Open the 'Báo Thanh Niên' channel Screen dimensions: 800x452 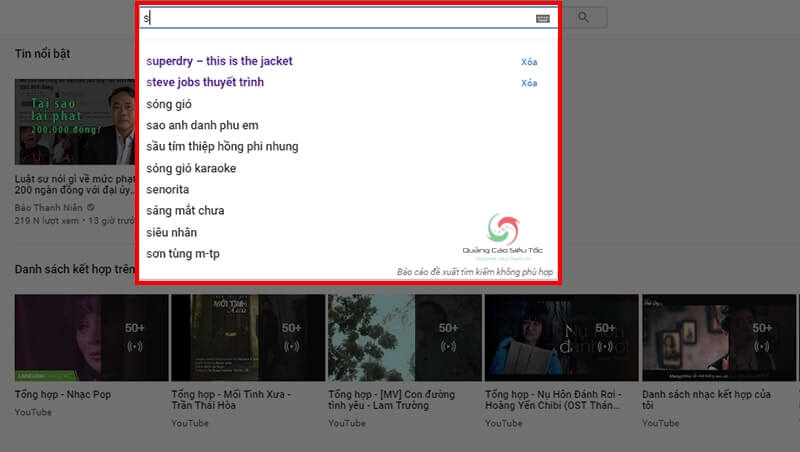pyautogui.click(x=48, y=208)
